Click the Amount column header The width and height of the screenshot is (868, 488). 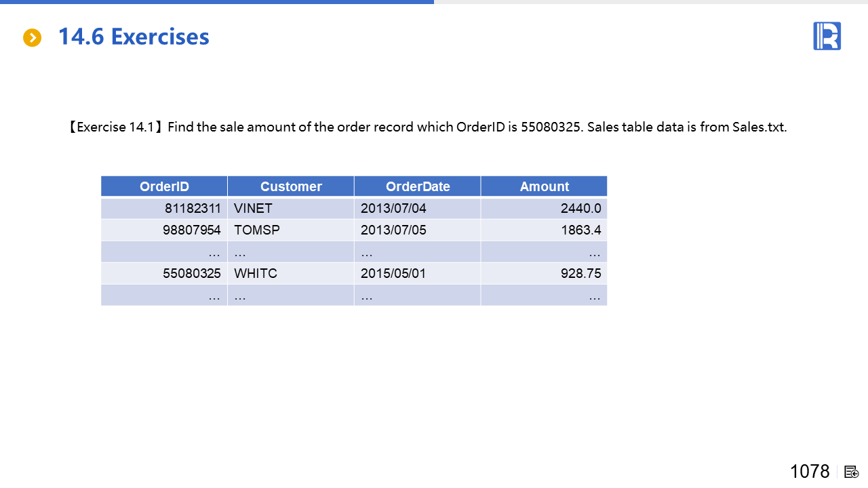click(544, 186)
